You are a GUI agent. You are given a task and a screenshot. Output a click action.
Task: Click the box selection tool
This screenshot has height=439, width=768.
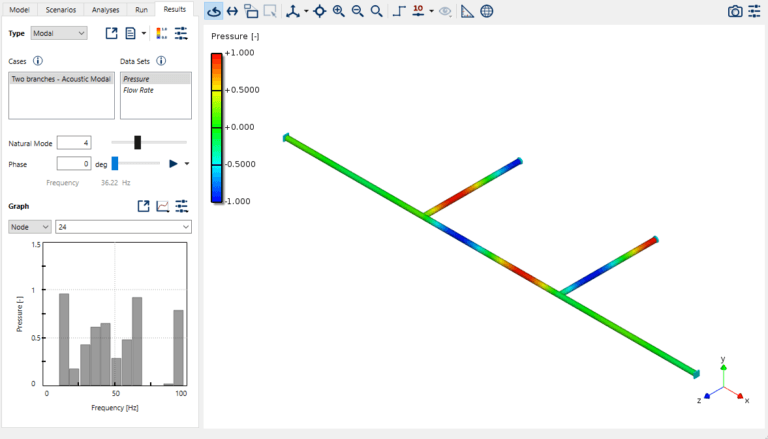click(x=270, y=11)
